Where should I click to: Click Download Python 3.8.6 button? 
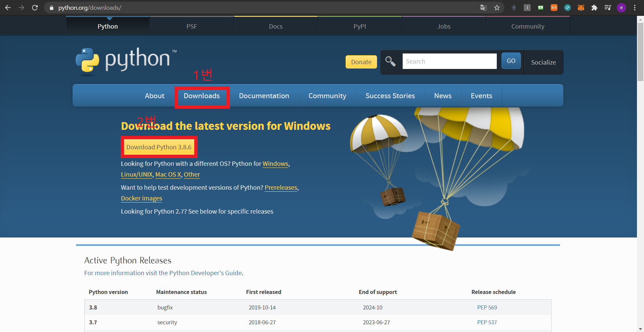click(159, 147)
